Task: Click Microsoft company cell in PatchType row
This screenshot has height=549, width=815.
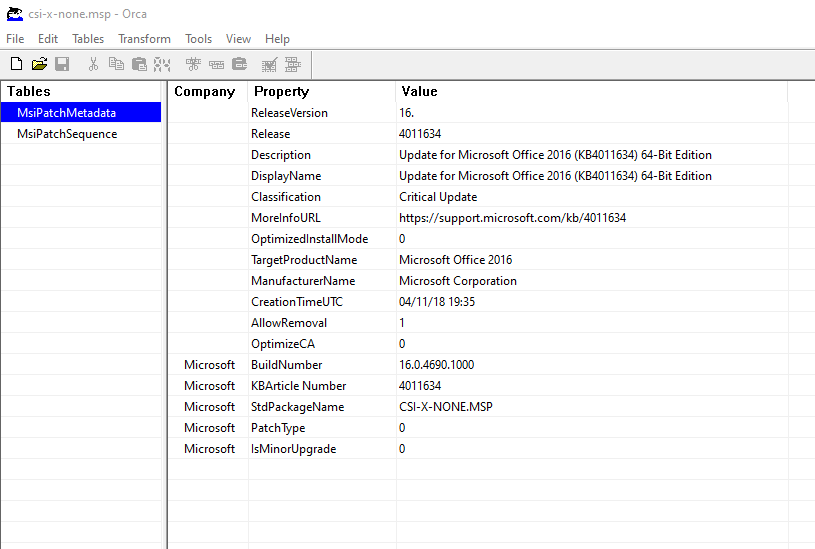Action: click(209, 428)
